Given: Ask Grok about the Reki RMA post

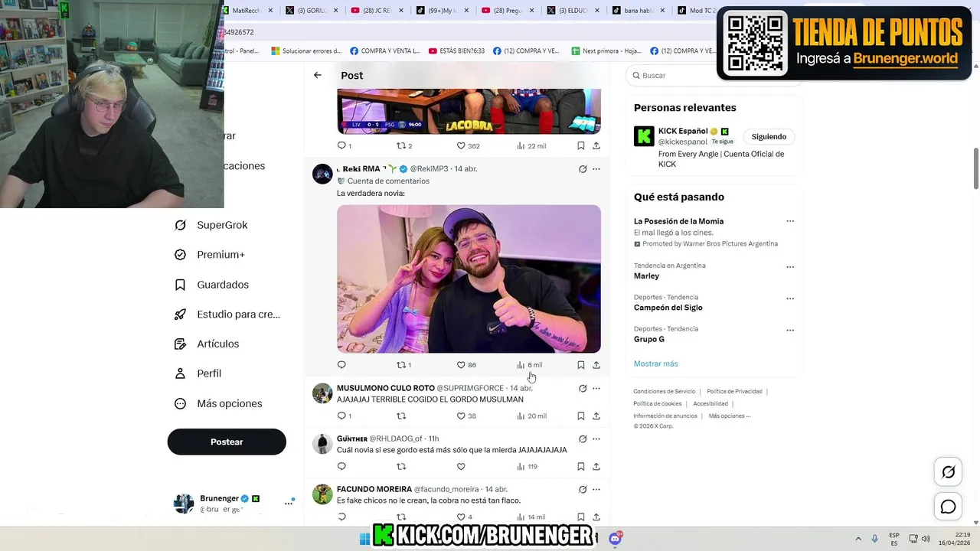Looking at the screenshot, I should [x=583, y=169].
